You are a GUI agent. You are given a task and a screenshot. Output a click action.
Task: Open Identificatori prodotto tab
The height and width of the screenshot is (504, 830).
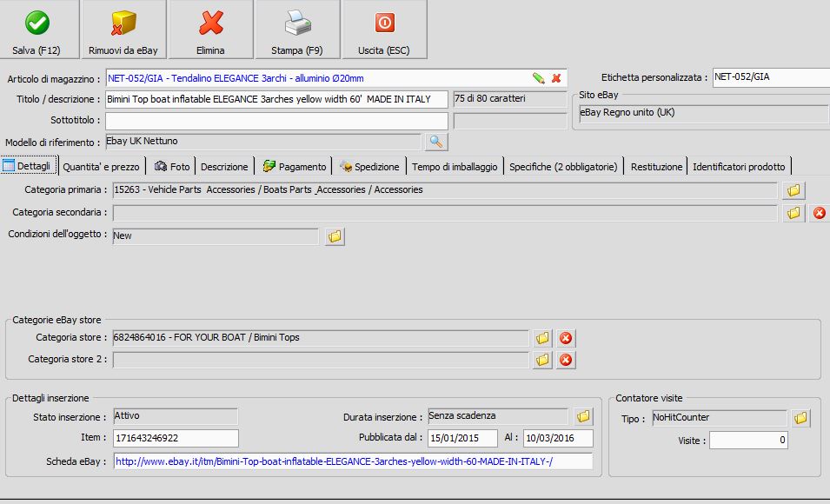click(x=739, y=167)
